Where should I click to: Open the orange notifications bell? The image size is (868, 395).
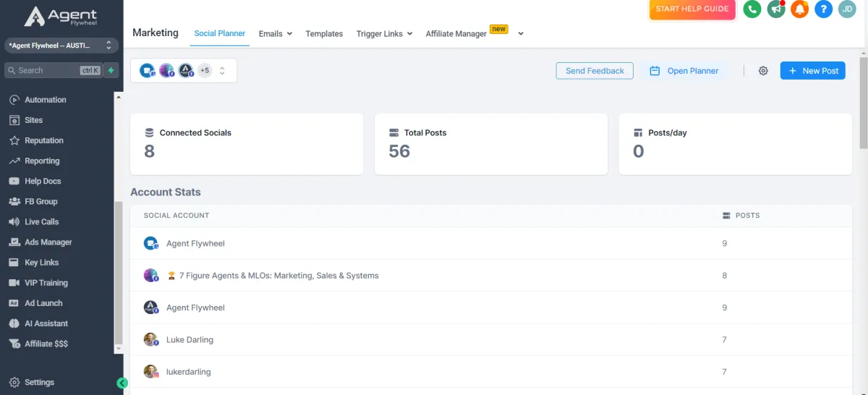799,9
